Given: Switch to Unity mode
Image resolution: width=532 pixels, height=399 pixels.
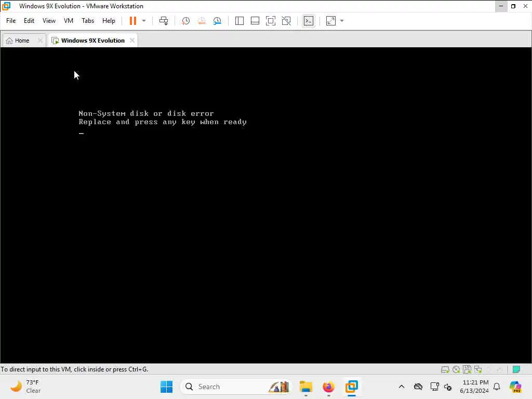Looking at the screenshot, I should pos(286,21).
